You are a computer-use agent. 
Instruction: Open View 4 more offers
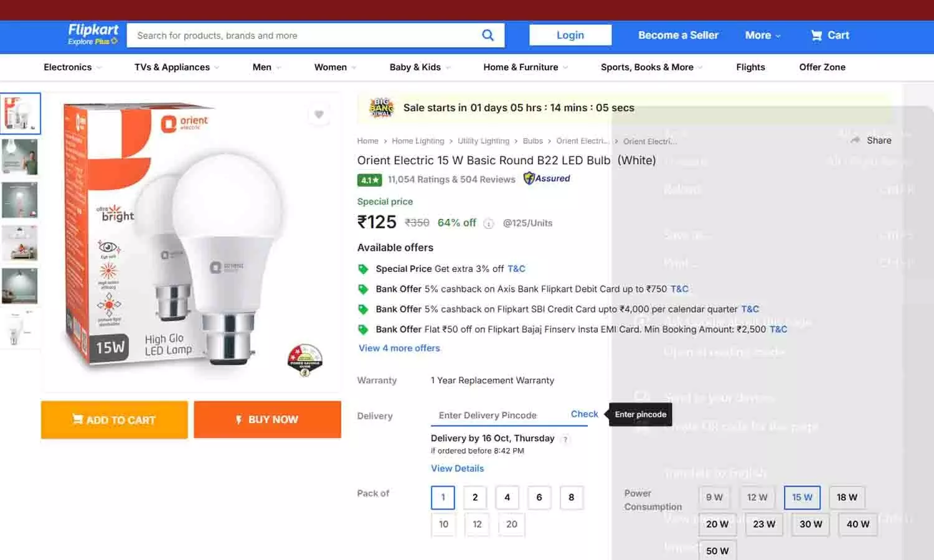[399, 348]
